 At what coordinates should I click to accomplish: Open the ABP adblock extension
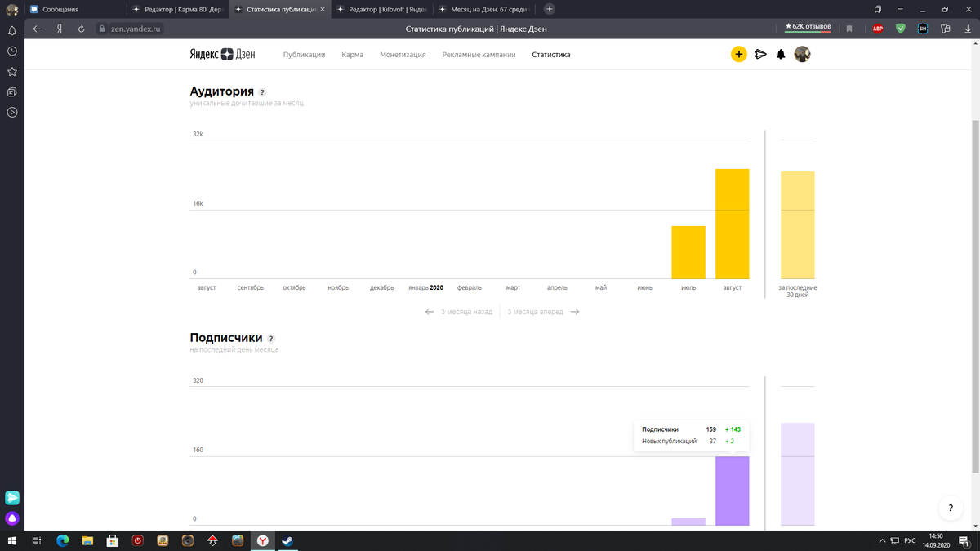[x=878, y=29]
